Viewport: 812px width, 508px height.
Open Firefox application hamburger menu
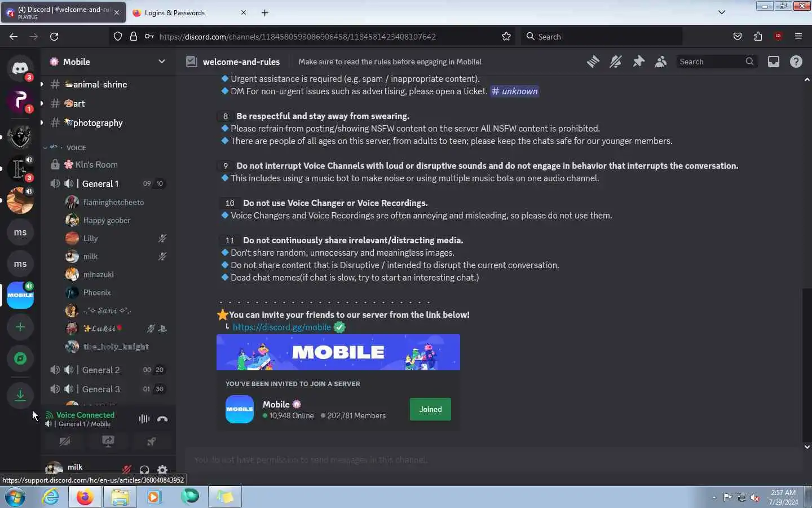798,36
